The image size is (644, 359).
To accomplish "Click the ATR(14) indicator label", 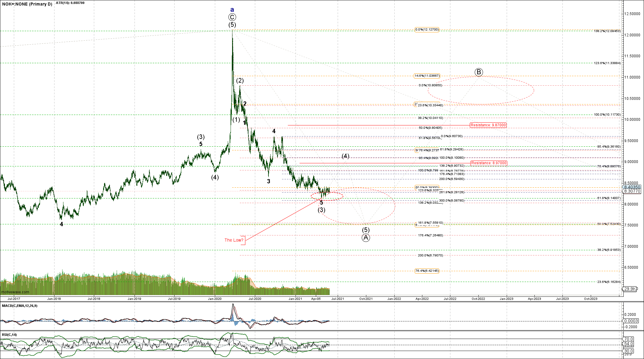I will click(70, 3).
